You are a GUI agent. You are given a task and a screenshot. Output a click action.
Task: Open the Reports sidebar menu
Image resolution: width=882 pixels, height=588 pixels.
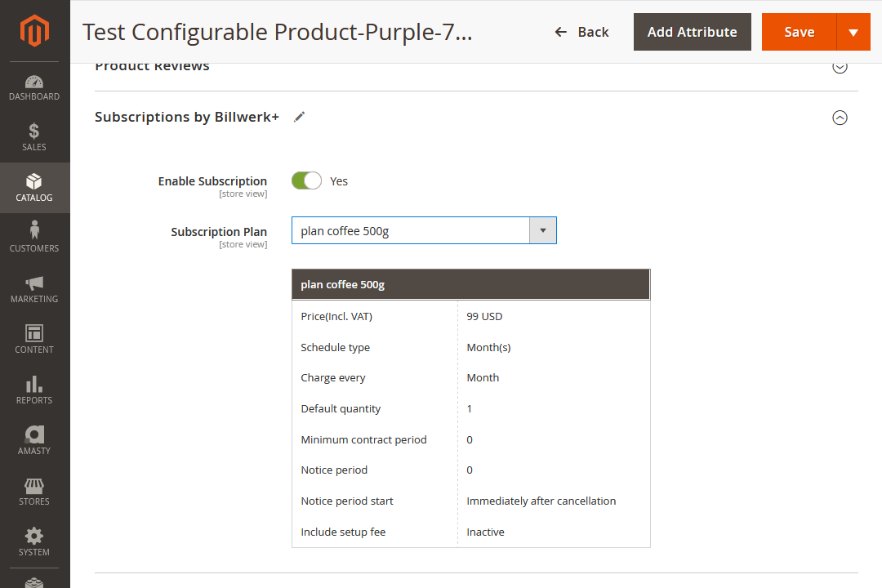[34, 390]
